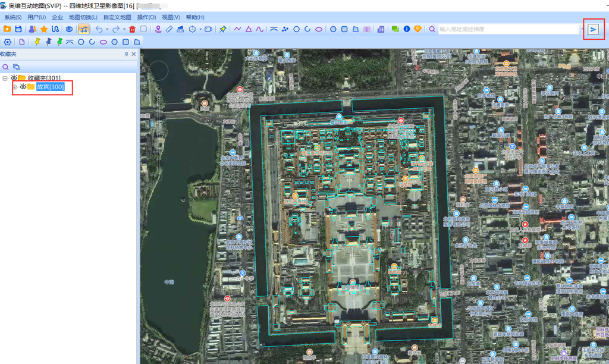Click the red trash delete icon
Viewport: 609px width, 364px height.
click(132, 29)
